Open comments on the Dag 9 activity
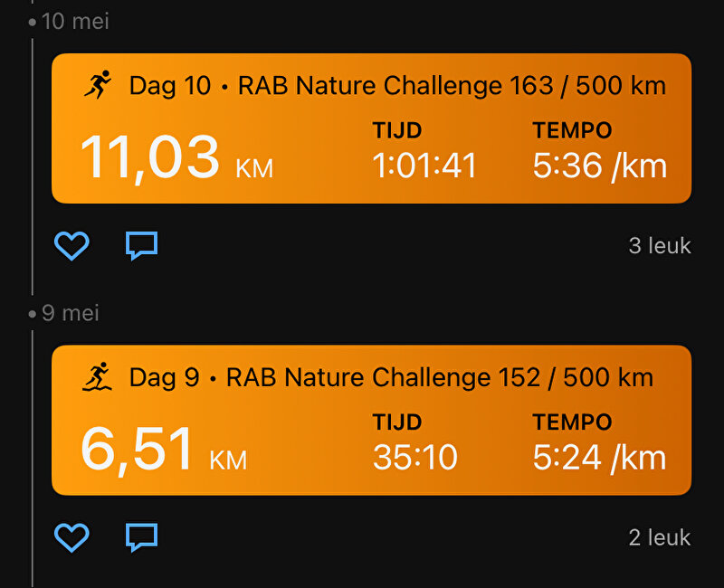The height and width of the screenshot is (588, 724). [x=142, y=537]
